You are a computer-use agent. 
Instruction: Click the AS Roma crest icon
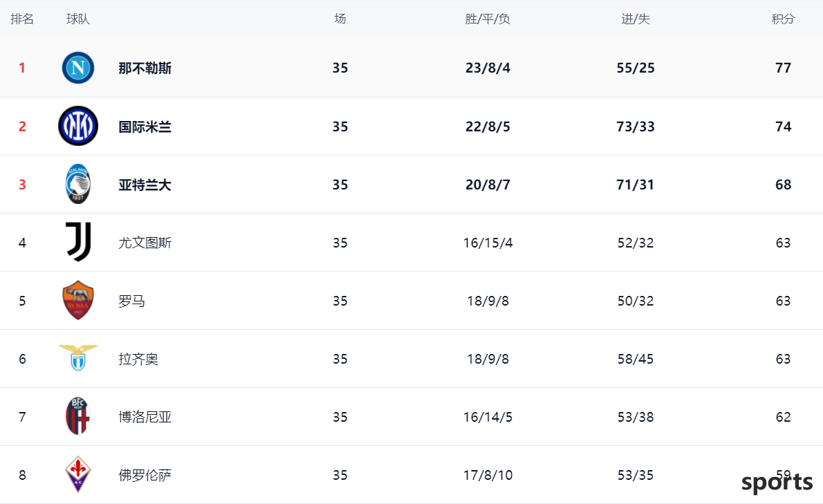pyautogui.click(x=78, y=300)
